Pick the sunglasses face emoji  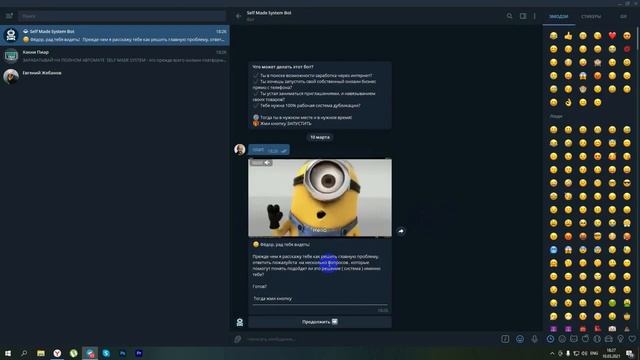(x=627, y=183)
